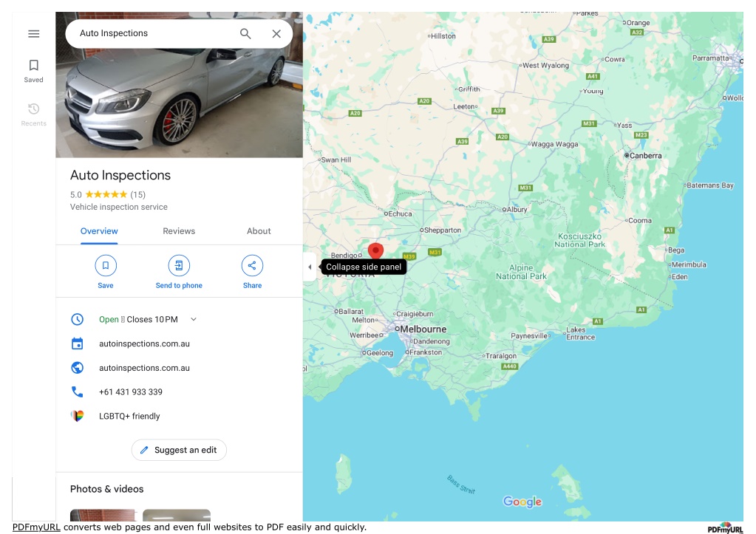Switch to the Reviews tab
The height and width of the screenshot is (534, 756).
[x=179, y=231]
